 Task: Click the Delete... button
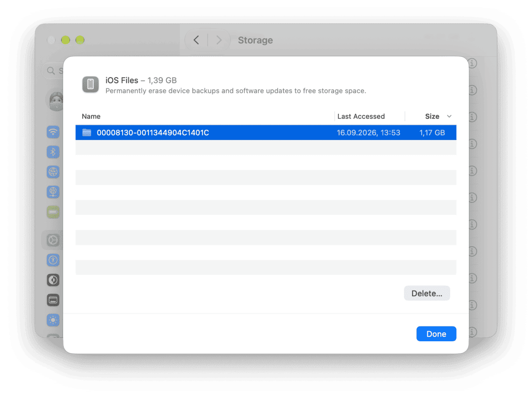click(x=427, y=294)
